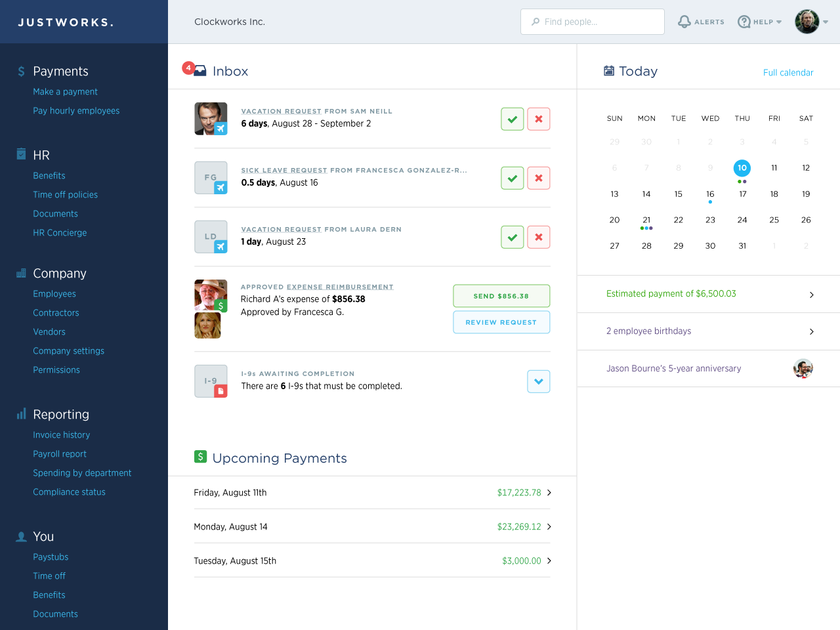Expand the I-9s awaiting completion item

(539, 381)
